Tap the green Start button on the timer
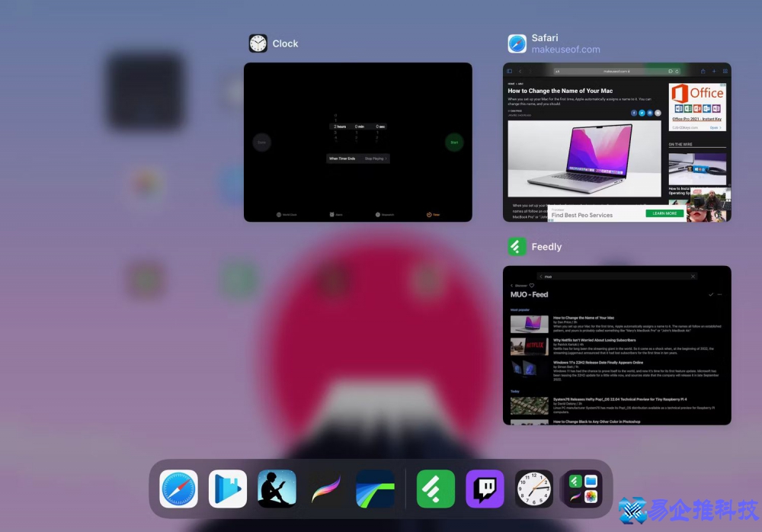The height and width of the screenshot is (532, 762). click(453, 142)
